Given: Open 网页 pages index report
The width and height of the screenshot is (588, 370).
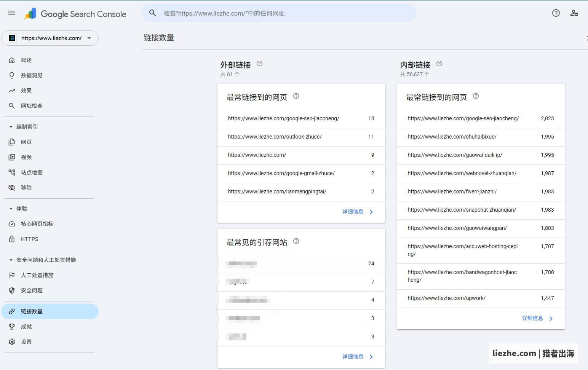Looking at the screenshot, I should pyautogui.click(x=50, y=142).
